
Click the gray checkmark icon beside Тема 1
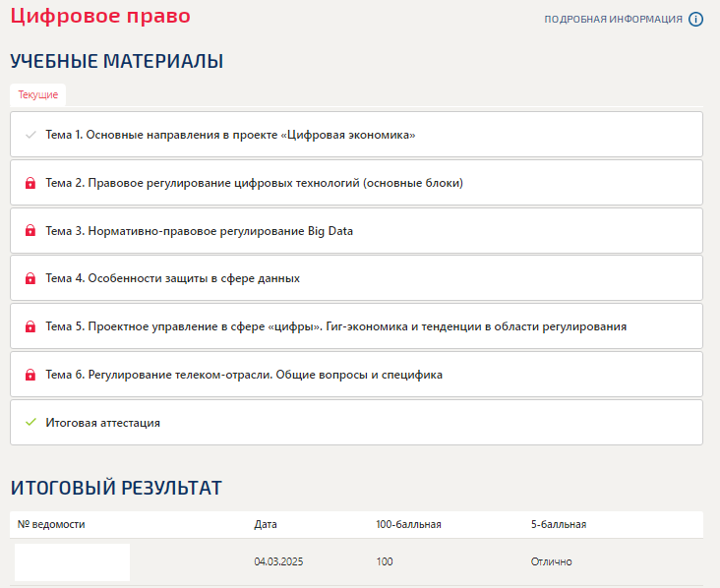[x=30, y=135]
